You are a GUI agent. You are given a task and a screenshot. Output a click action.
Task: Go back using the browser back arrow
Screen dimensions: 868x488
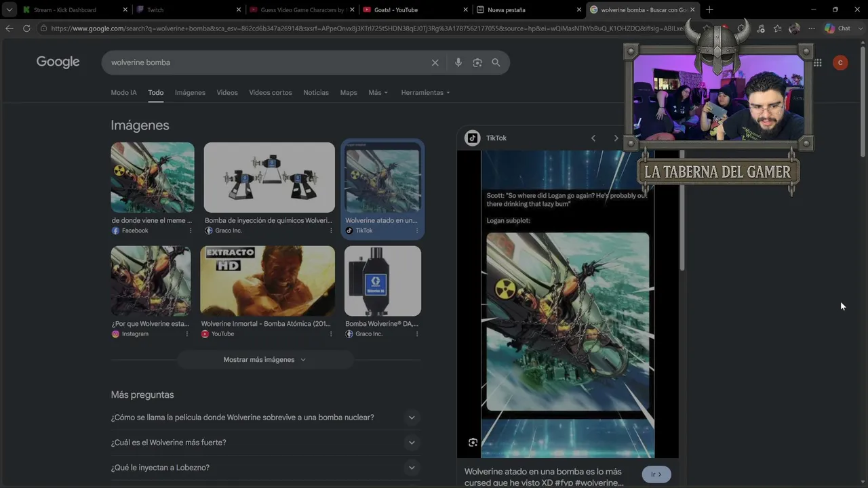pos(9,28)
